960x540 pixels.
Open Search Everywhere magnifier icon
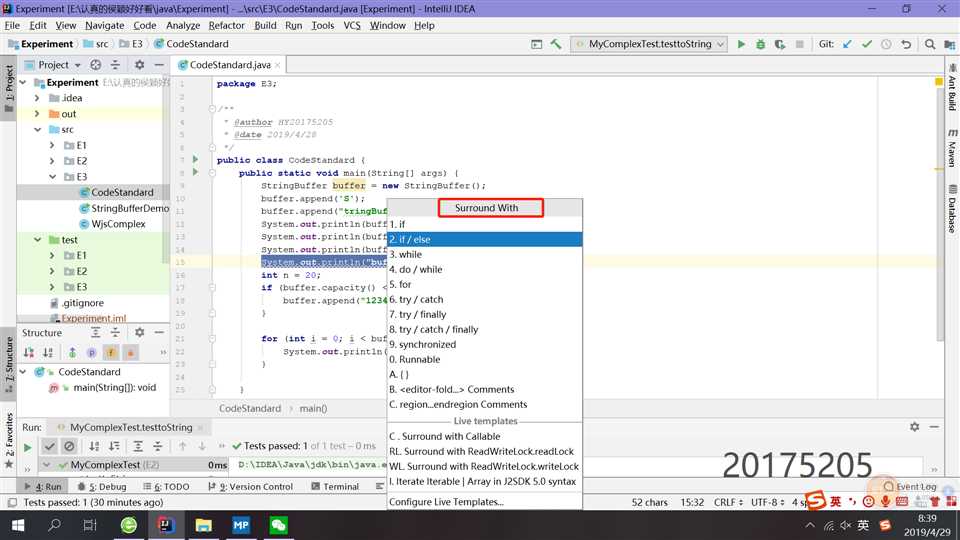pos(930,44)
